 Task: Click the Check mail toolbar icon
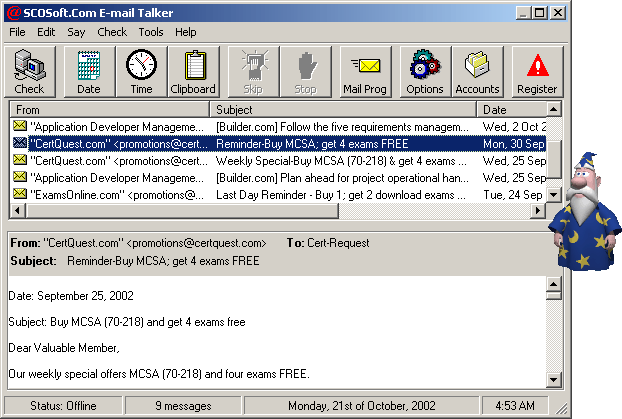click(30, 72)
